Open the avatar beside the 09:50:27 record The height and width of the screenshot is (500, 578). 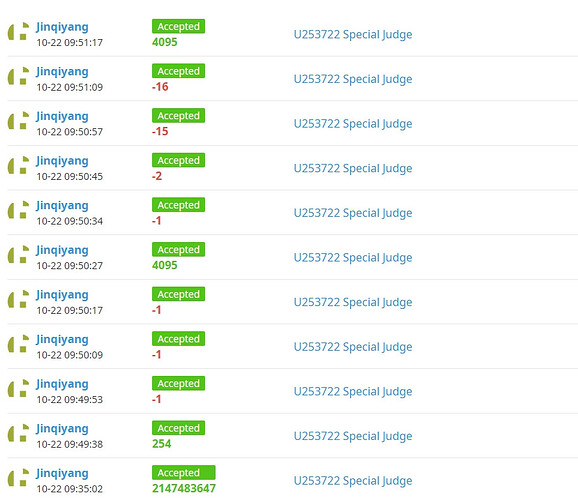tap(18, 254)
